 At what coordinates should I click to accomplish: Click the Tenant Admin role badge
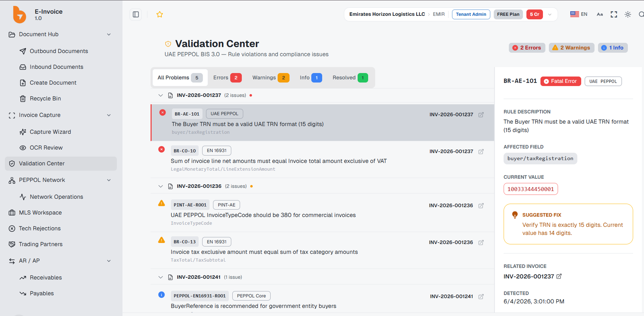tap(471, 14)
